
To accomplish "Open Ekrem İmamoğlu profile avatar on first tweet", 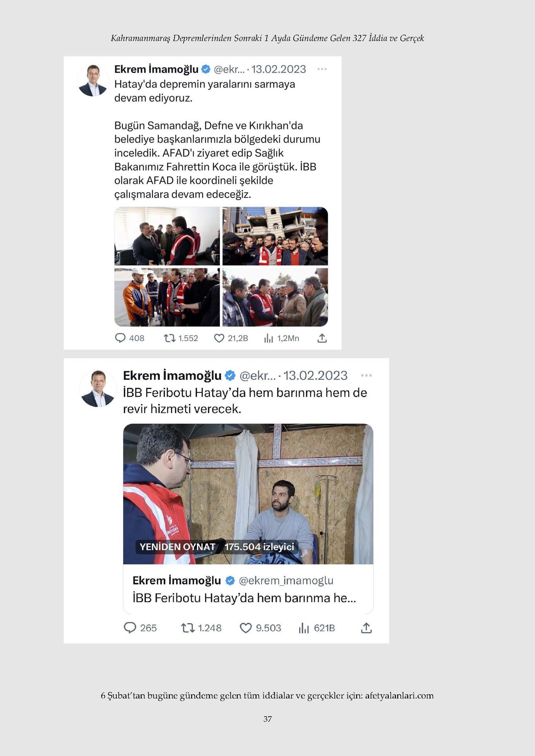I will pyautogui.click(x=92, y=80).
